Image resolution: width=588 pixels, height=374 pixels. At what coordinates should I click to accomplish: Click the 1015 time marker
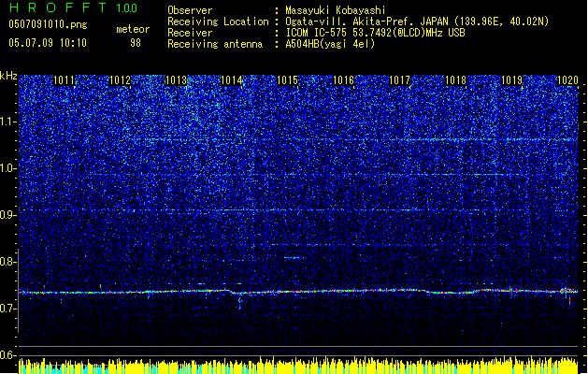coord(287,80)
